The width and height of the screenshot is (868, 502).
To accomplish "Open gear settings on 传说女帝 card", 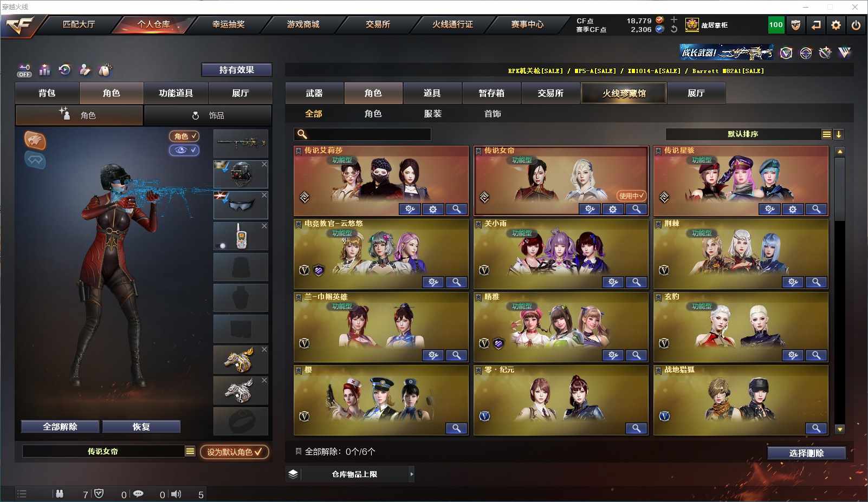I will [x=613, y=209].
